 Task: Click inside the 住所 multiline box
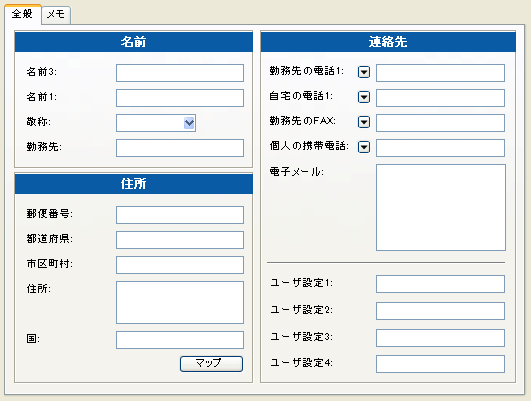click(180, 302)
